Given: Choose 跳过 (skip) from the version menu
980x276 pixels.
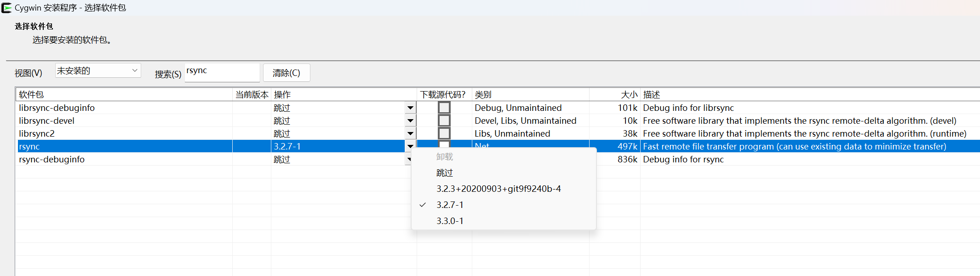Looking at the screenshot, I should pyautogui.click(x=445, y=173).
